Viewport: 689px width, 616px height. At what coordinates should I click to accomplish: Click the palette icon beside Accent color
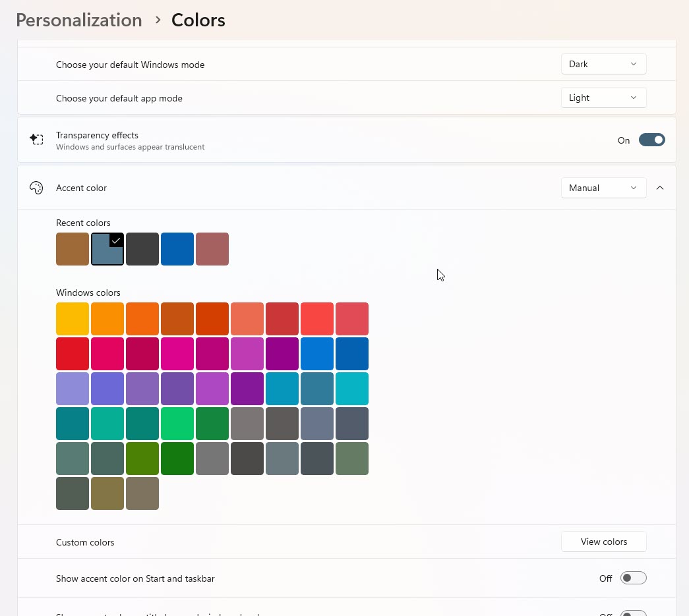[x=36, y=188]
